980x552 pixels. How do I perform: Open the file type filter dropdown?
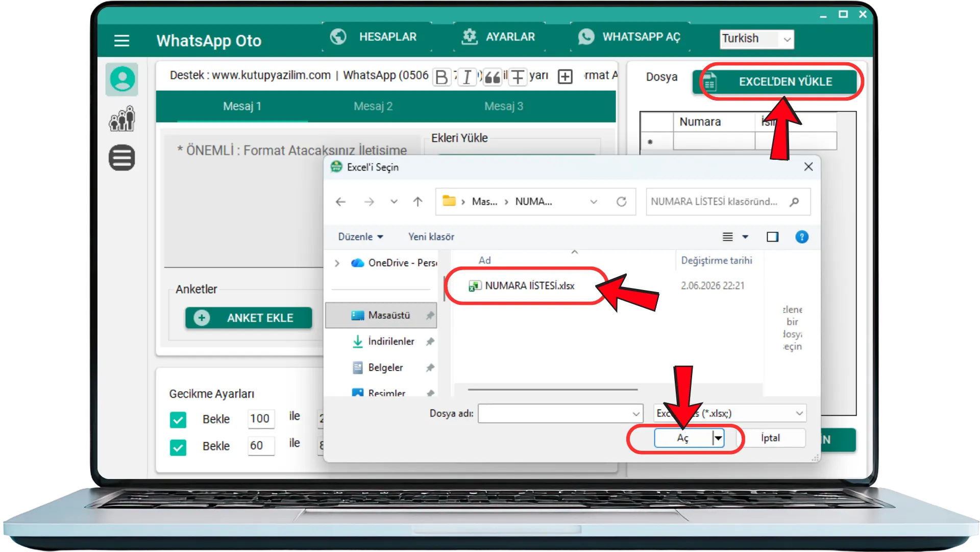pyautogui.click(x=799, y=414)
